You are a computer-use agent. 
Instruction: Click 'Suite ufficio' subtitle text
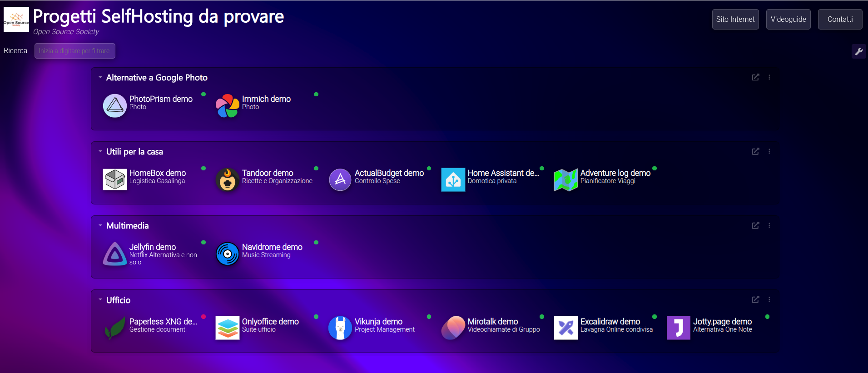(259, 329)
